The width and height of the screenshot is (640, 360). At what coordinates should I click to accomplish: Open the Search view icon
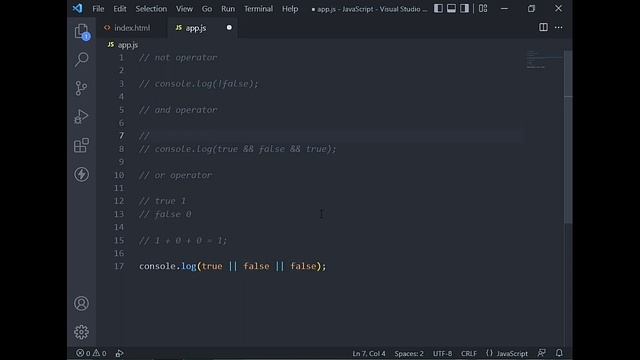tap(81, 60)
